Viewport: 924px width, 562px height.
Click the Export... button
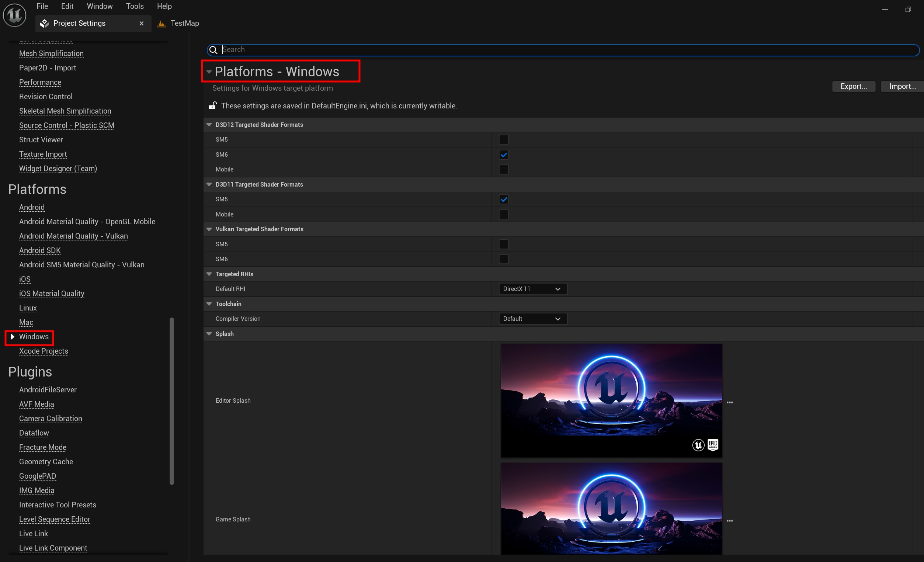[x=854, y=86]
